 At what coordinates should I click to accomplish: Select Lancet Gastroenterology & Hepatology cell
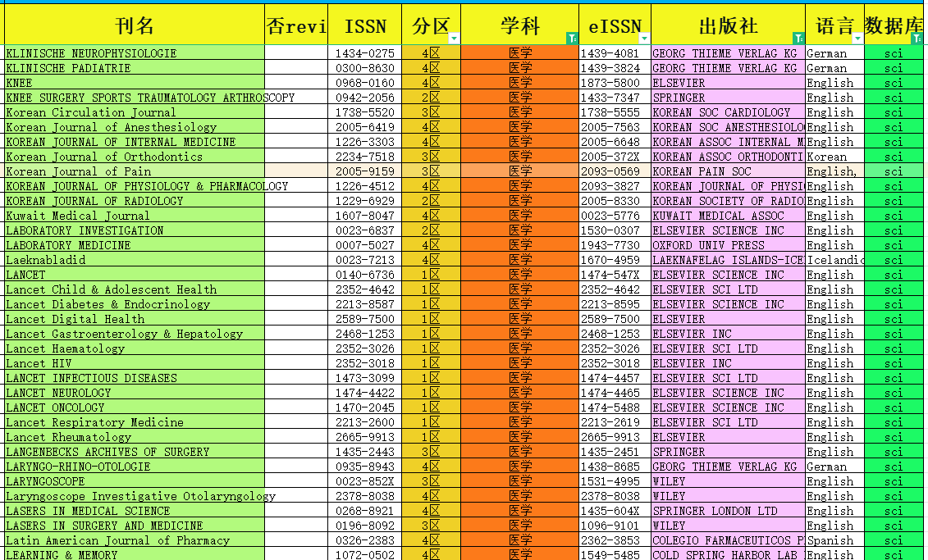[135, 334]
